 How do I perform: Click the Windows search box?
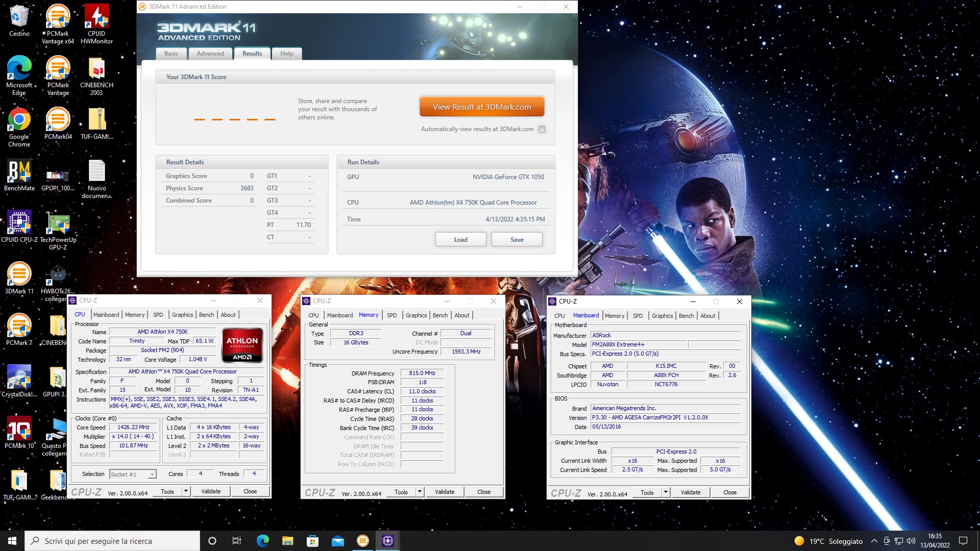click(112, 541)
